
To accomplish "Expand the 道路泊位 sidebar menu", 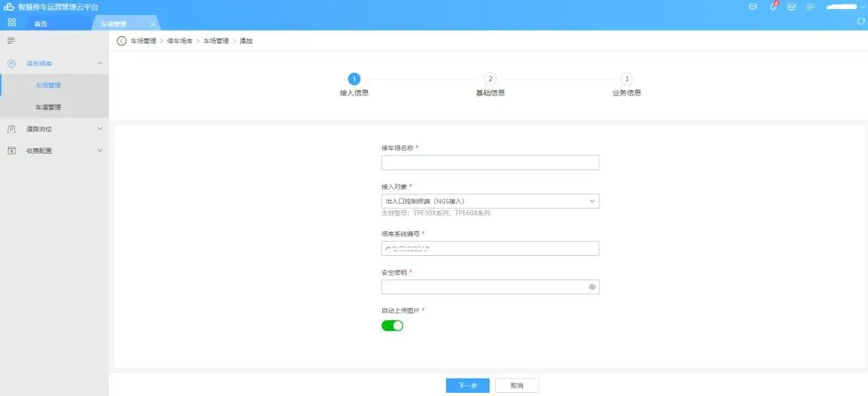I will click(54, 129).
